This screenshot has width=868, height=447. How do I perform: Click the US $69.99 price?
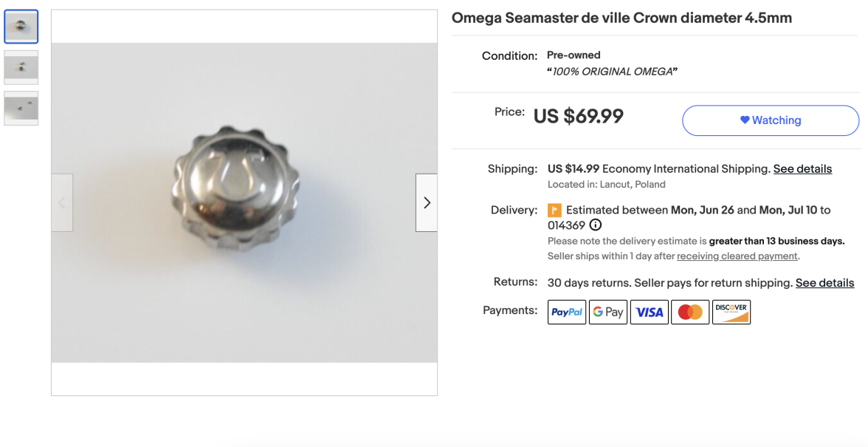pos(578,116)
